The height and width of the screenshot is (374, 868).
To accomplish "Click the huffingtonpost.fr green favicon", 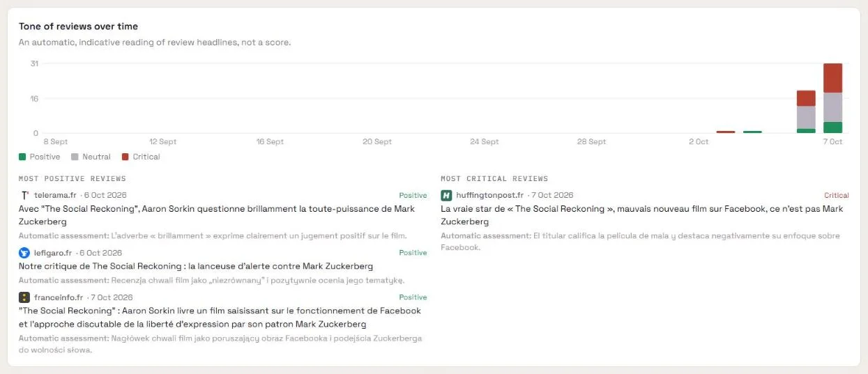I will click(x=446, y=195).
